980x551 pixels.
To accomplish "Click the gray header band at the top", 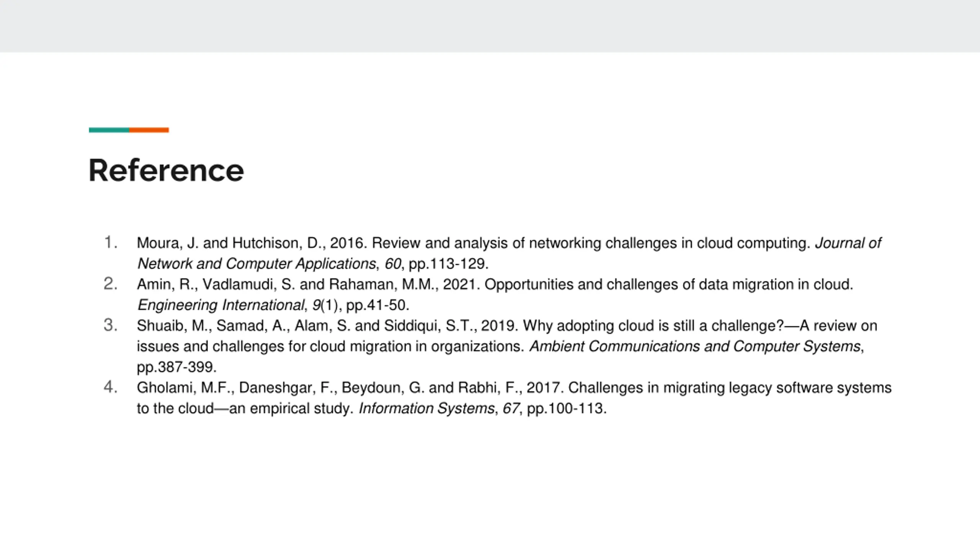I will pyautogui.click(x=490, y=26).
